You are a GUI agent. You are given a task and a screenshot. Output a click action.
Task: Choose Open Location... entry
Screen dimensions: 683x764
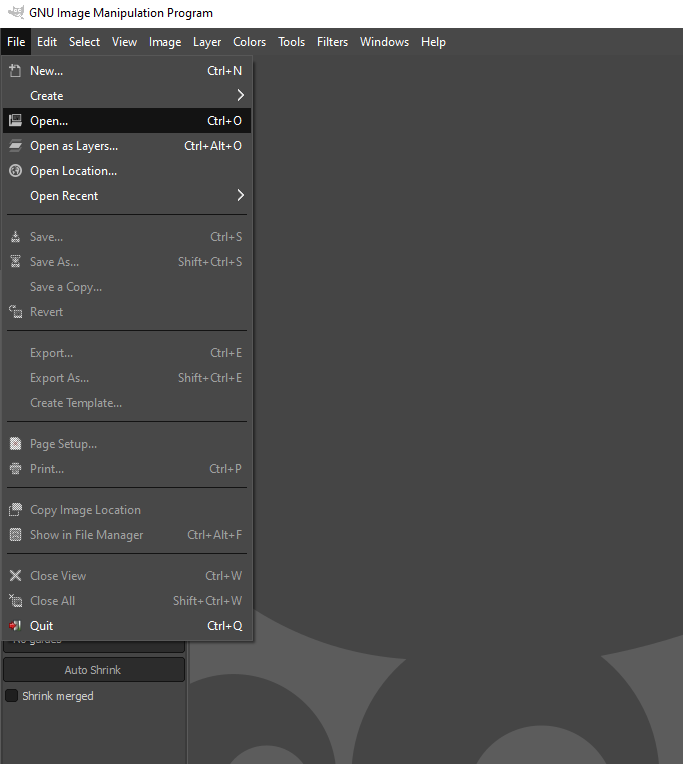tap(127, 171)
